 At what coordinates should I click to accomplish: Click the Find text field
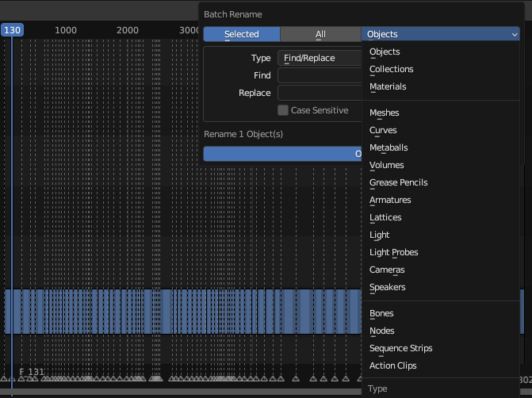coord(320,75)
